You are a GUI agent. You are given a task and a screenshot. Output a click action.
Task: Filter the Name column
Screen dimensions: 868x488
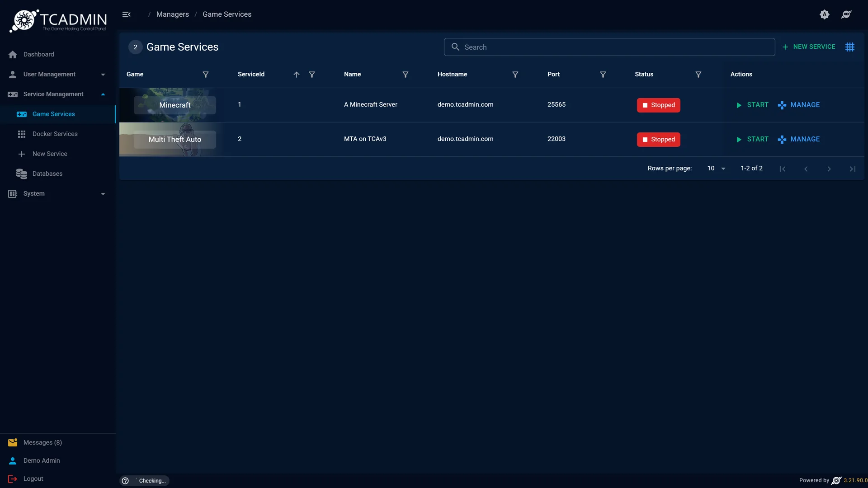click(x=406, y=75)
